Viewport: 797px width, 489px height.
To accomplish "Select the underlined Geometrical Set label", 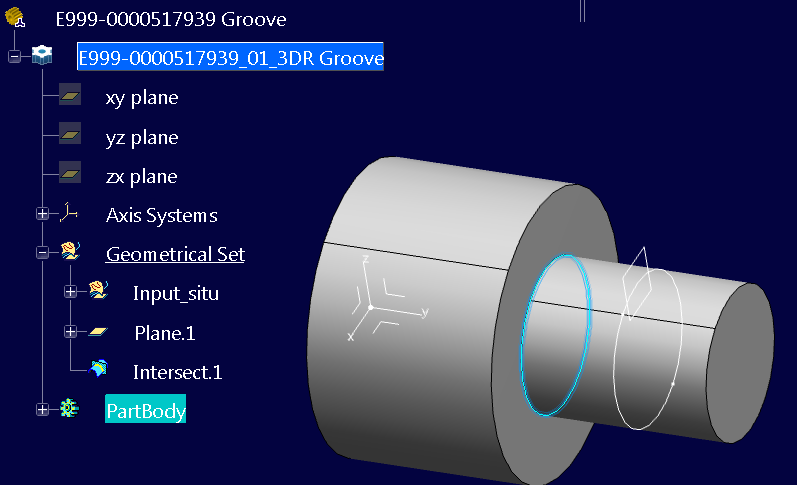I will click(x=175, y=254).
